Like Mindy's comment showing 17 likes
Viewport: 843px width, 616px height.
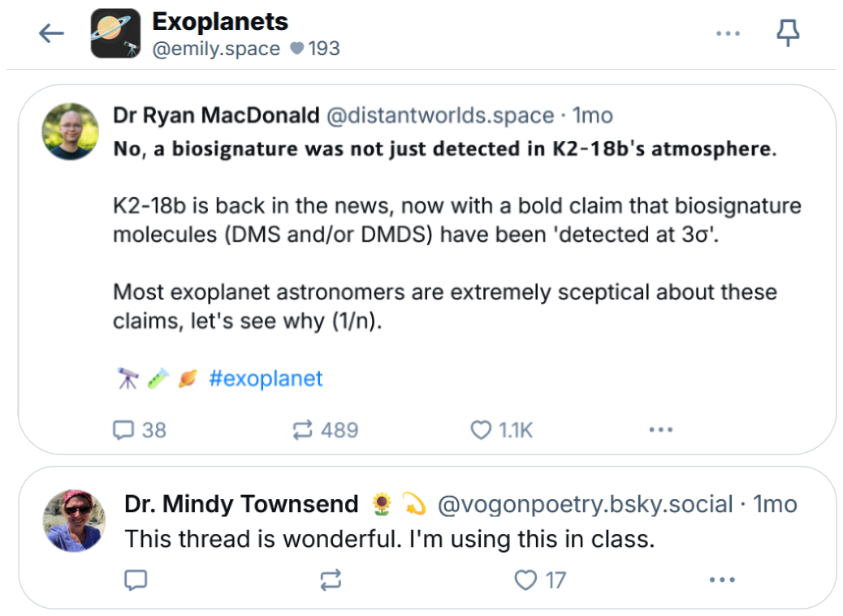click(540, 580)
